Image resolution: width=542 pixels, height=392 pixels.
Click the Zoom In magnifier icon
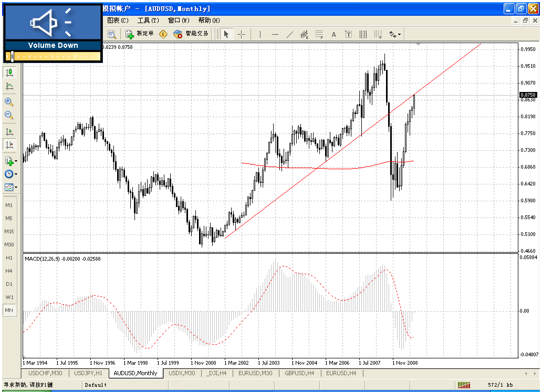click(x=8, y=102)
